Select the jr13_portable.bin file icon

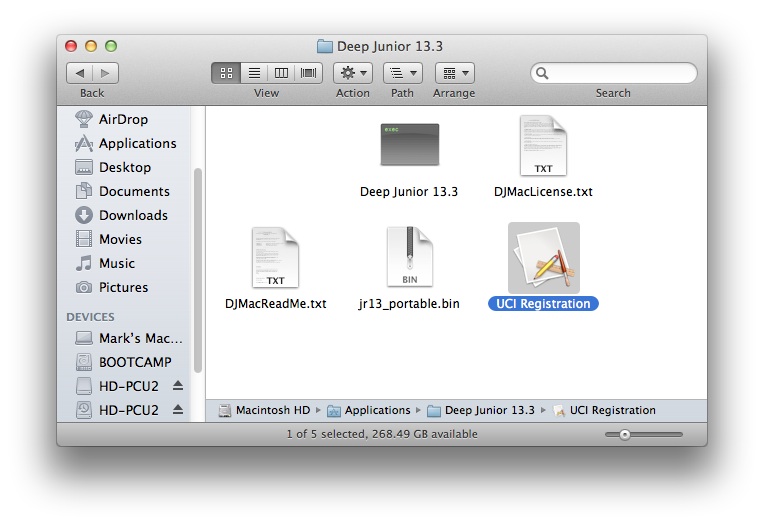tap(409, 258)
